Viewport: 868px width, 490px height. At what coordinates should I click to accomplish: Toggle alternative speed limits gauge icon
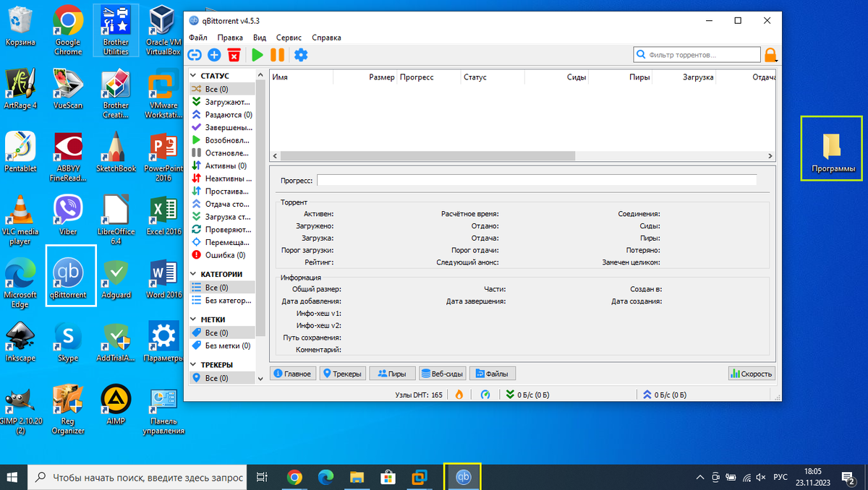click(486, 395)
